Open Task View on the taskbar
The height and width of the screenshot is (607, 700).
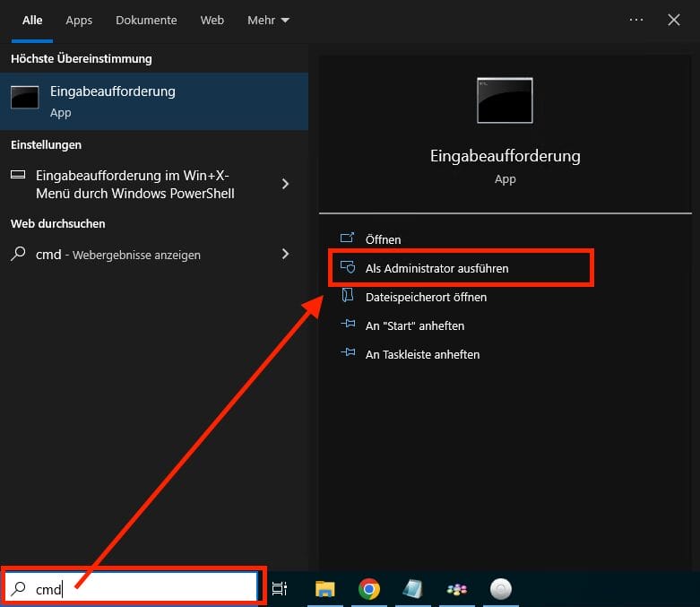pos(280,589)
